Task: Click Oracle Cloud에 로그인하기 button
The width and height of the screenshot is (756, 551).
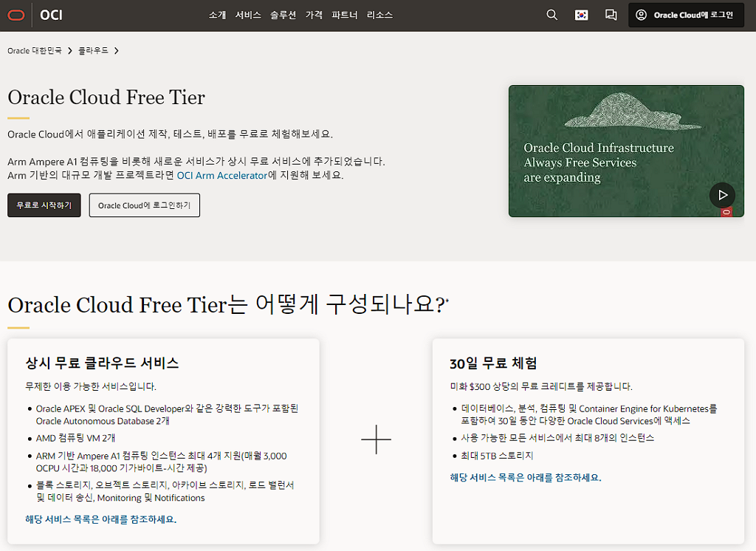Action: coord(144,205)
